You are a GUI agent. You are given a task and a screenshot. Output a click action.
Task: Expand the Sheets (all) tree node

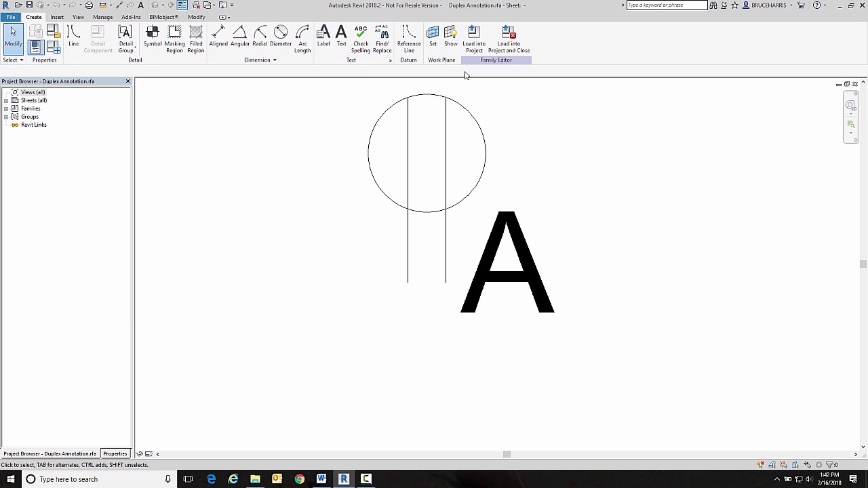coord(6,100)
